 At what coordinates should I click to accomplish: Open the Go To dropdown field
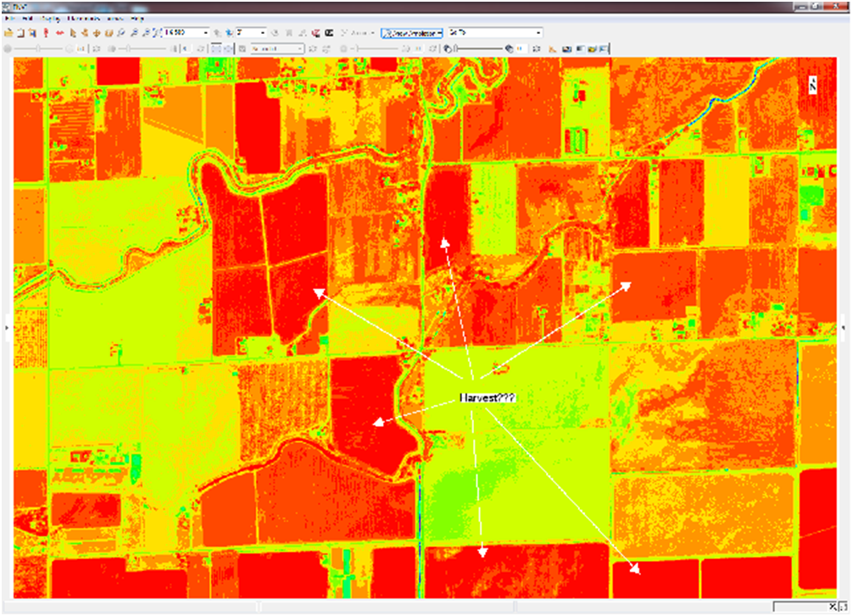click(x=538, y=33)
